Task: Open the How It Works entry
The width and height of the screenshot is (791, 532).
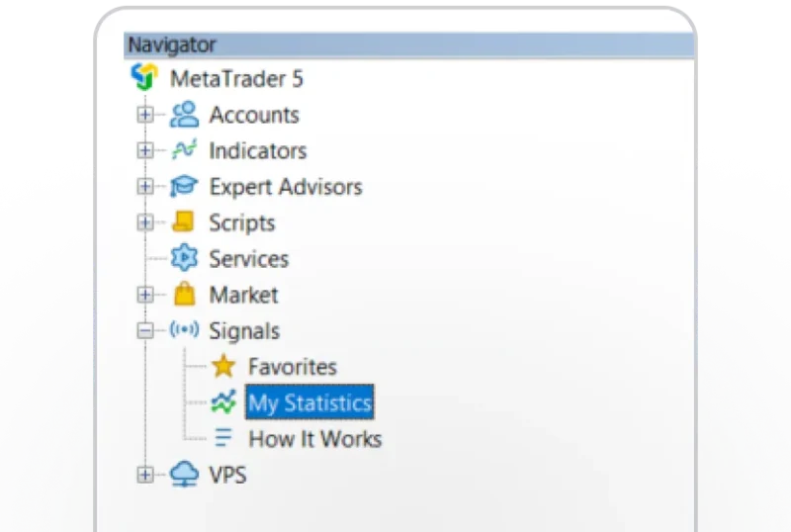Action: click(314, 439)
